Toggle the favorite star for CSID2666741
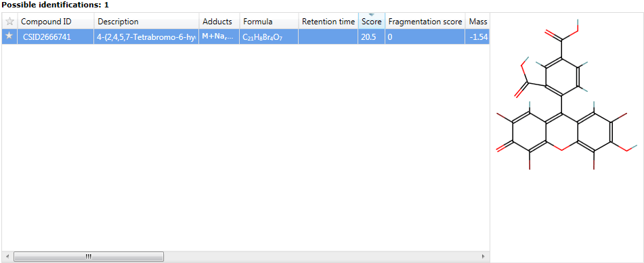Viewport: 644px width, 263px height. 9,37
